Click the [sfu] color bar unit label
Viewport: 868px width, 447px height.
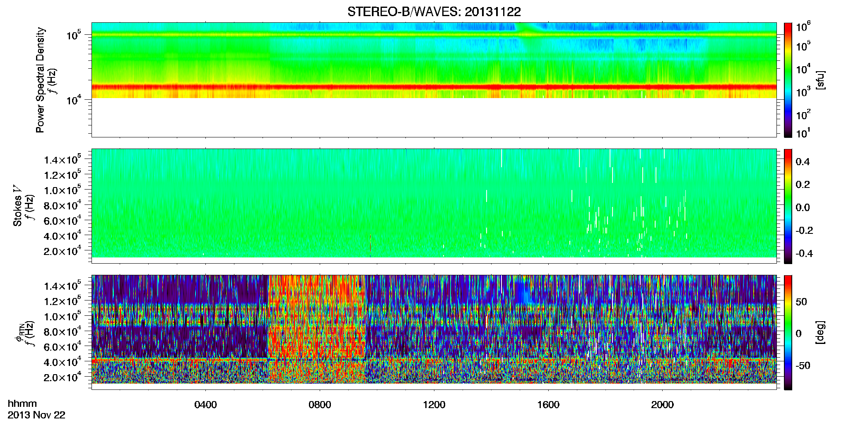[820, 80]
